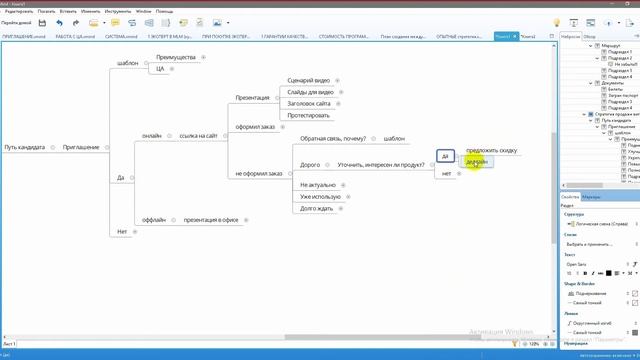Collapse the Презентация branch toggle
This screenshot has height=360, width=640.
pos(277,98)
